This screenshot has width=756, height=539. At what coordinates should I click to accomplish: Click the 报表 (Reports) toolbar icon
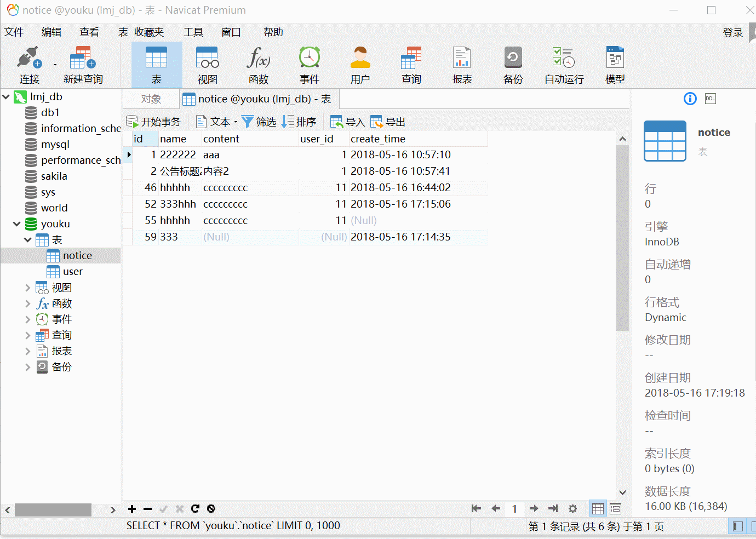(x=462, y=63)
